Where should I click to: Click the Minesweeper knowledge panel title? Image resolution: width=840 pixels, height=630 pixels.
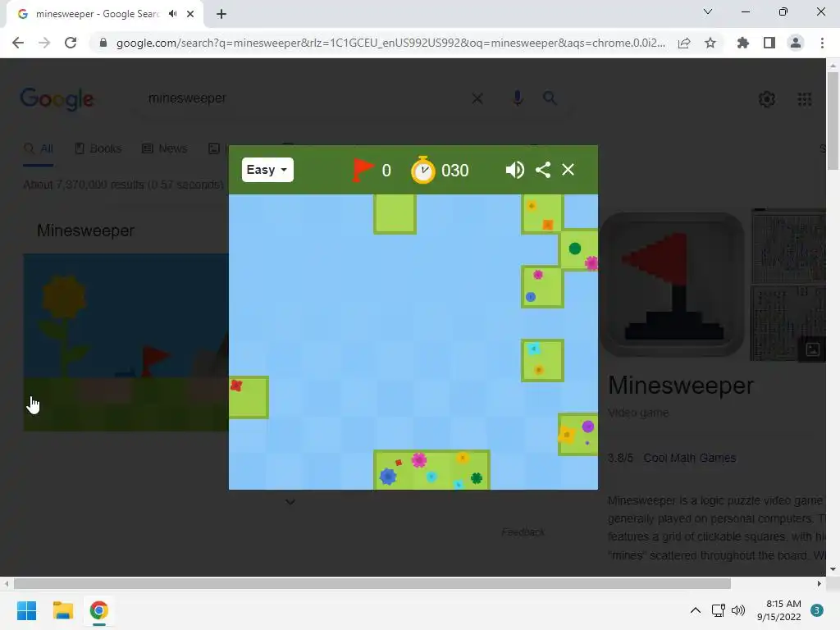click(x=680, y=386)
